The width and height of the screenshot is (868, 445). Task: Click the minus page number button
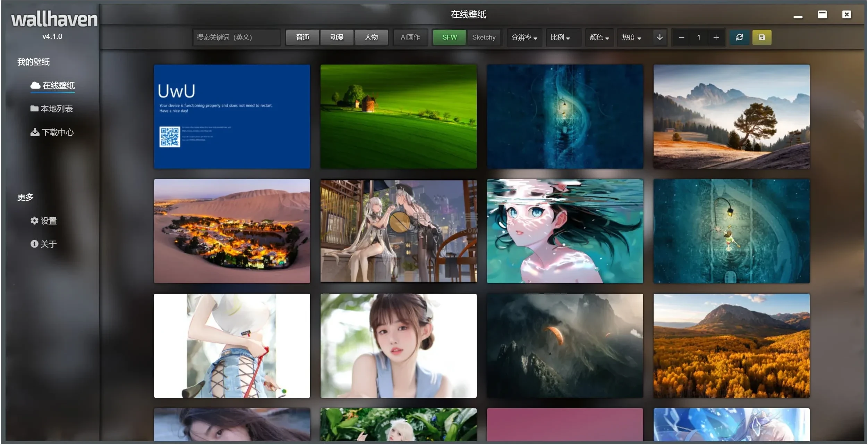pos(681,37)
